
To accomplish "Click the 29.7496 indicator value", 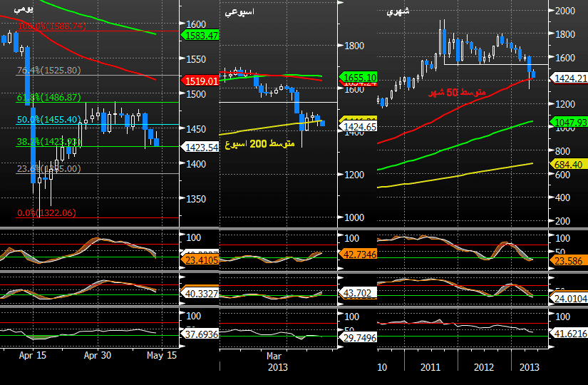I will click(358, 338).
